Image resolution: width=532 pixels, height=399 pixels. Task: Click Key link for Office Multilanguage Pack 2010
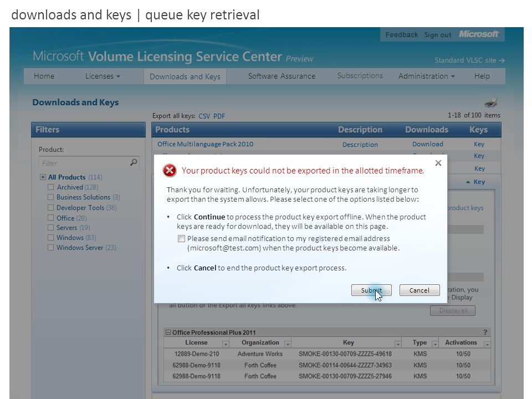click(x=479, y=144)
